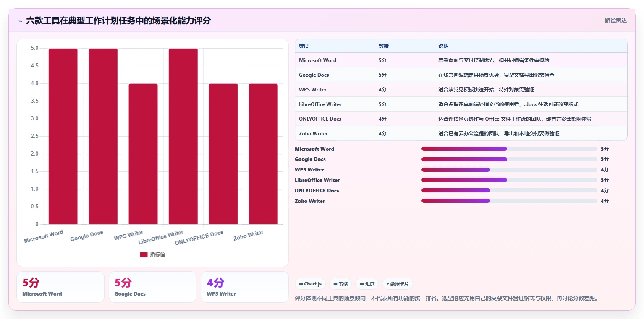This screenshot has height=319, width=644.
Task: Open the 5分 Google Docs stat card
Action: tap(152, 287)
